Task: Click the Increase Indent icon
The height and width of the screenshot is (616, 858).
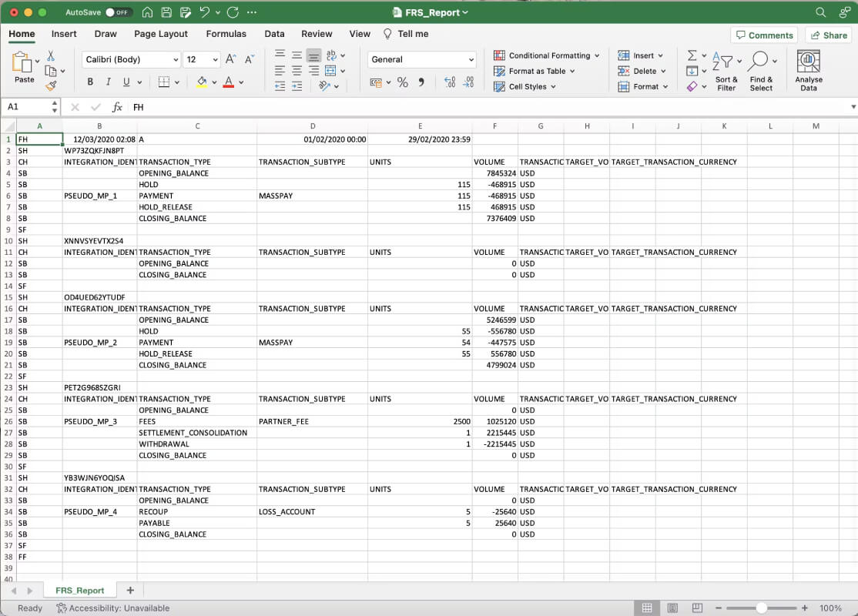Action: [297, 86]
